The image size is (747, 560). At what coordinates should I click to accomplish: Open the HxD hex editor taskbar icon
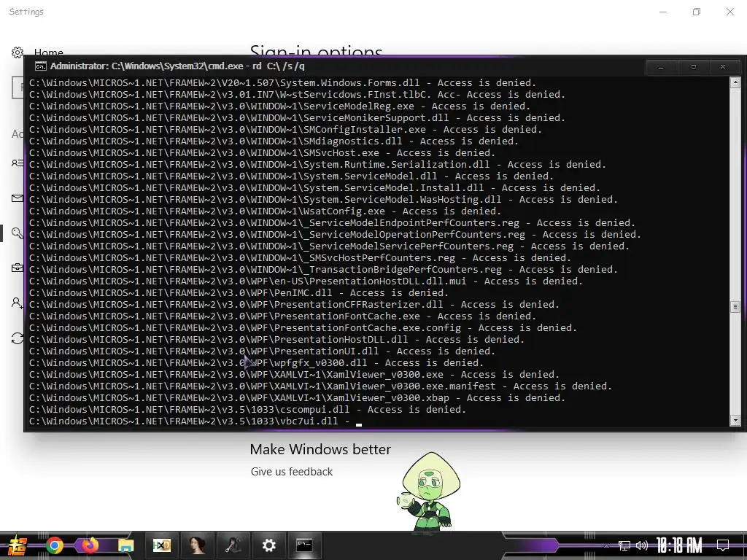point(161,545)
